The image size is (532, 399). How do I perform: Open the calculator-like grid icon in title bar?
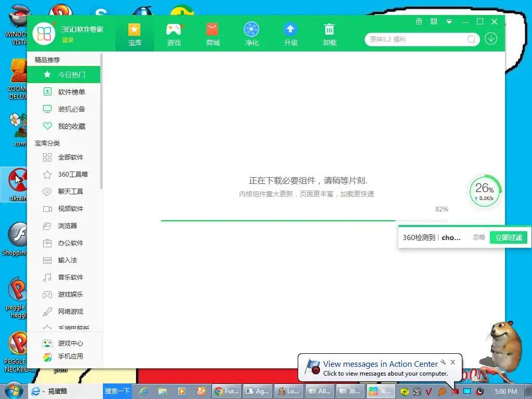419,22
